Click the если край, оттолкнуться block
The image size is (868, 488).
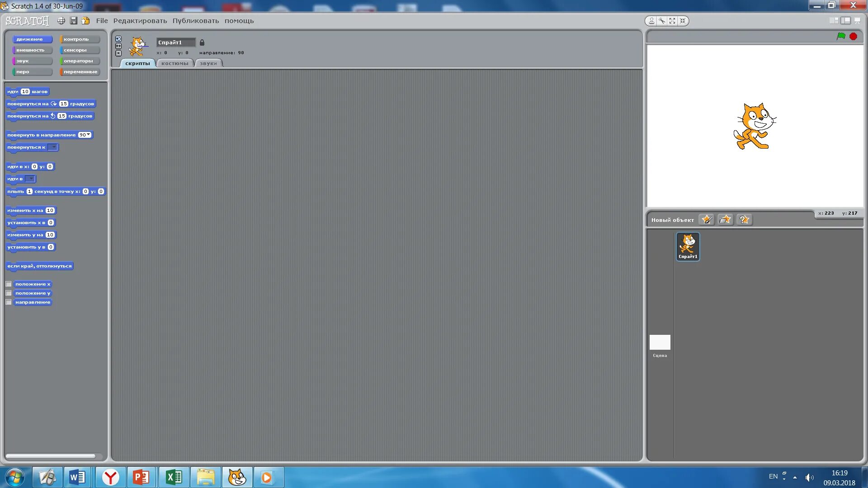pyautogui.click(x=39, y=266)
